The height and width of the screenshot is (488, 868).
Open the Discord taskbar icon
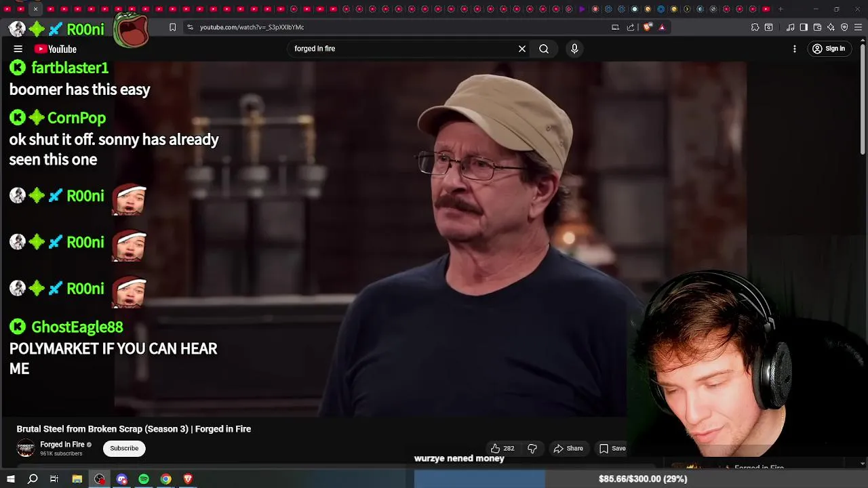tap(121, 479)
